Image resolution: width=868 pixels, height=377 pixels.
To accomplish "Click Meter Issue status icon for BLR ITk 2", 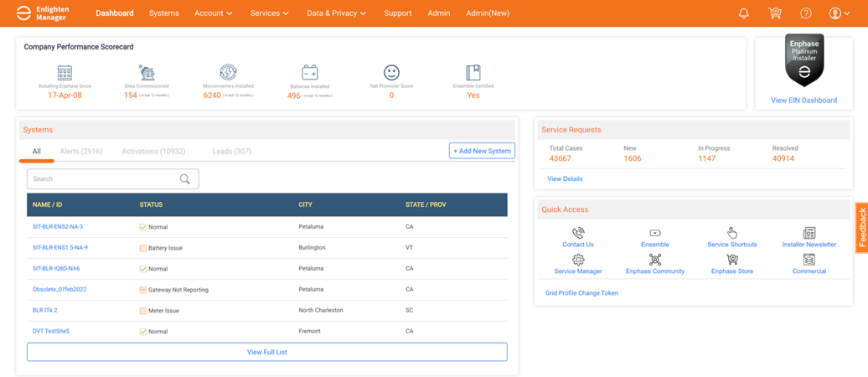I will coord(142,311).
